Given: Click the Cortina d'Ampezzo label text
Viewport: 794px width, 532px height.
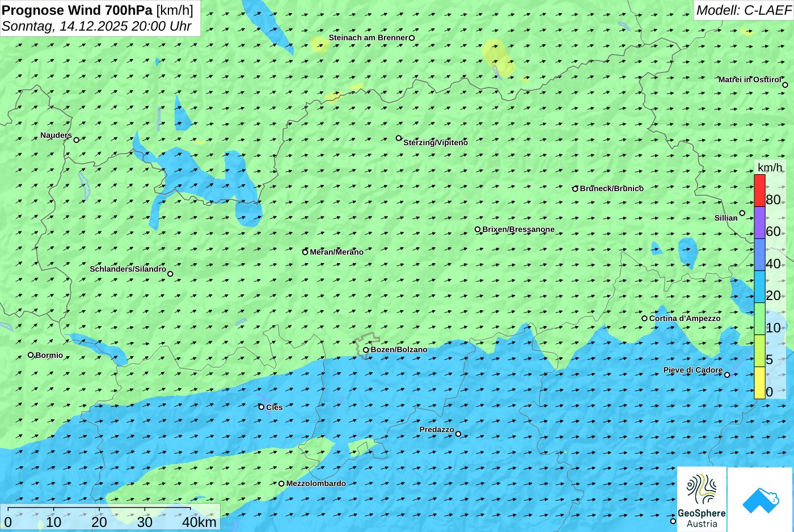Looking at the screenshot, I should tap(685, 318).
